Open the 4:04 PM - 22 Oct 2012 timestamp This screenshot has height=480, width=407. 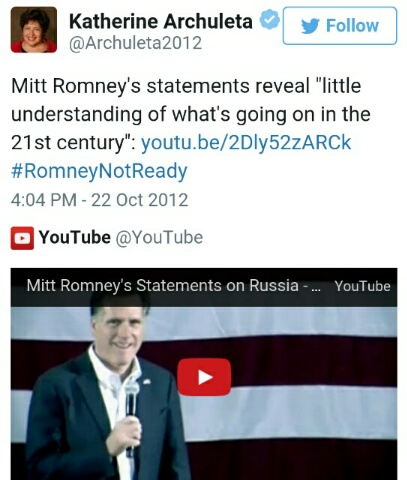point(99,200)
